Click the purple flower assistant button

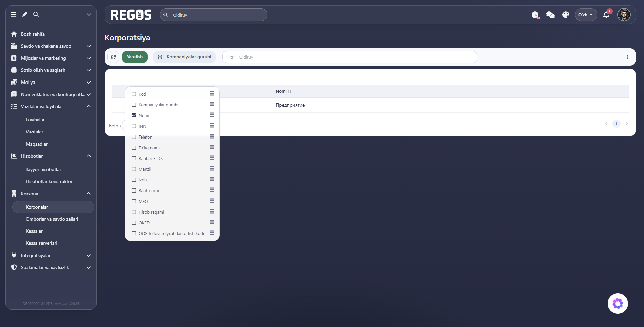click(x=618, y=304)
